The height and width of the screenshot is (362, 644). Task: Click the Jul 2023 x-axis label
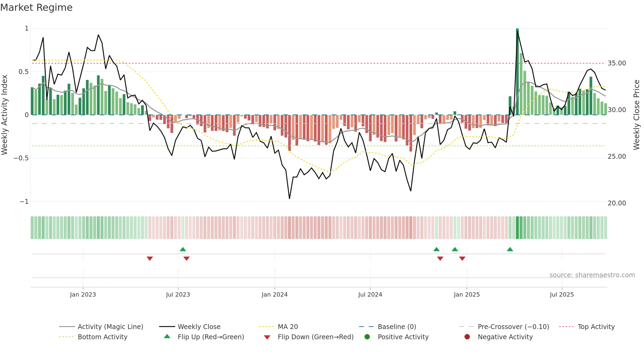[178, 295]
